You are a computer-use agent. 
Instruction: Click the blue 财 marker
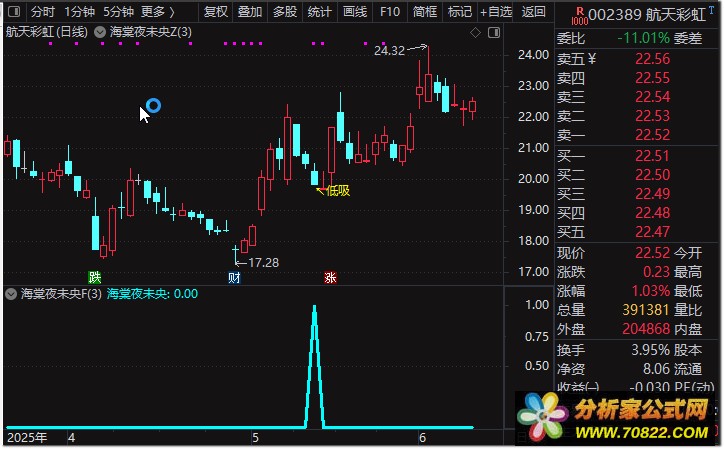coord(234,277)
